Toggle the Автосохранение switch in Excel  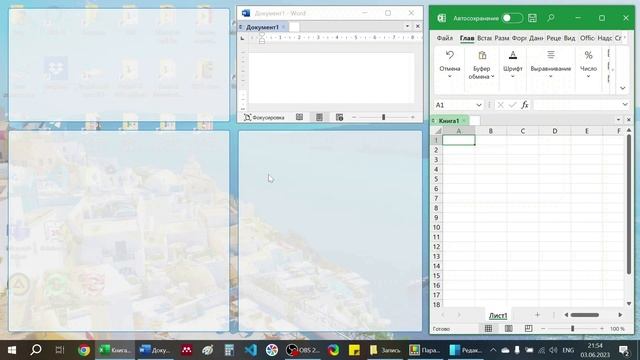click(x=512, y=18)
